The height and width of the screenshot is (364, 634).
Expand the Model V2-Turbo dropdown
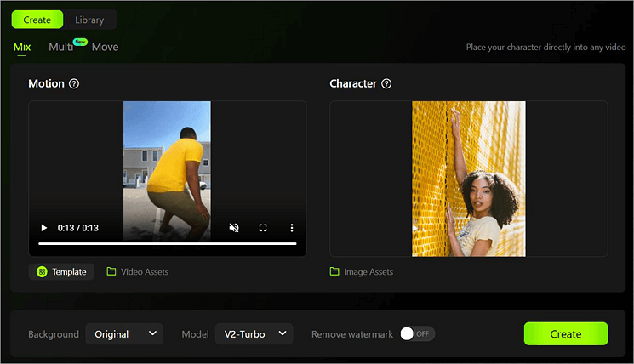[x=254, y=334]
